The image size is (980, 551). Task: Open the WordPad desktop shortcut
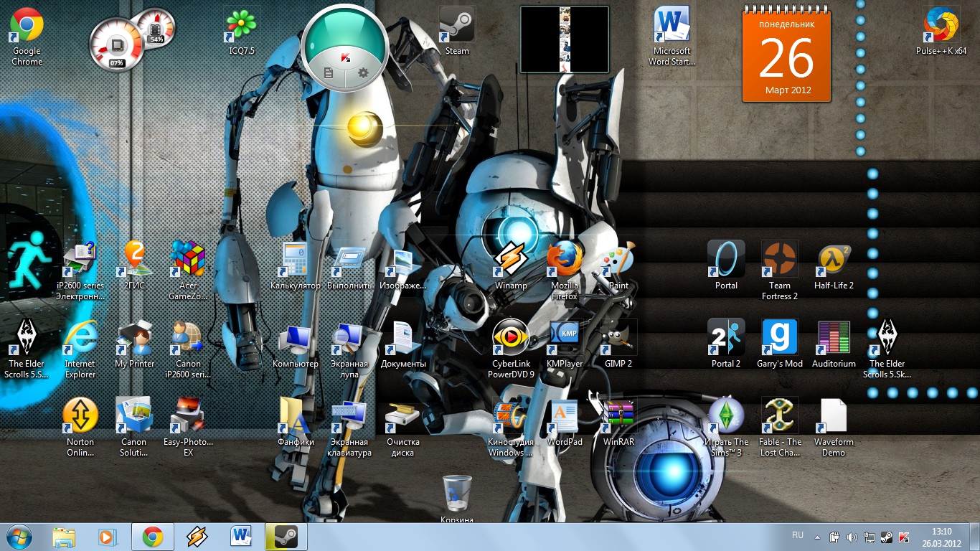tap(565, 423)
